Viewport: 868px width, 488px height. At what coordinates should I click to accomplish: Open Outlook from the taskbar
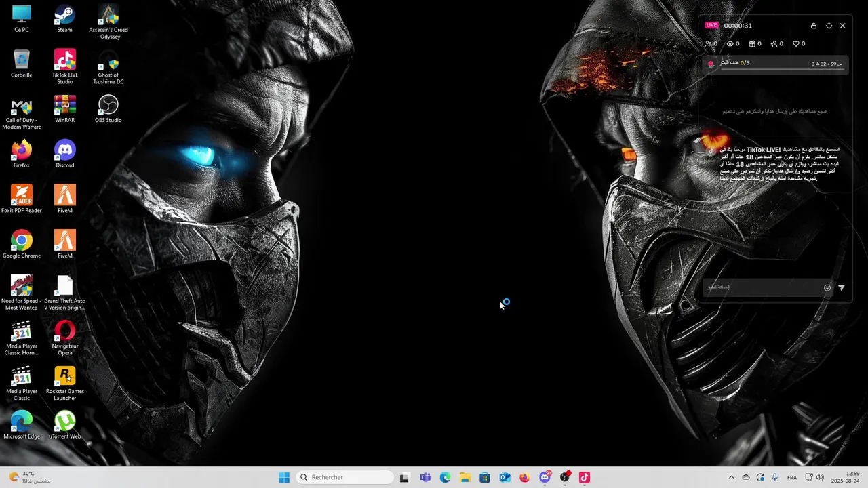pos(505,477)
